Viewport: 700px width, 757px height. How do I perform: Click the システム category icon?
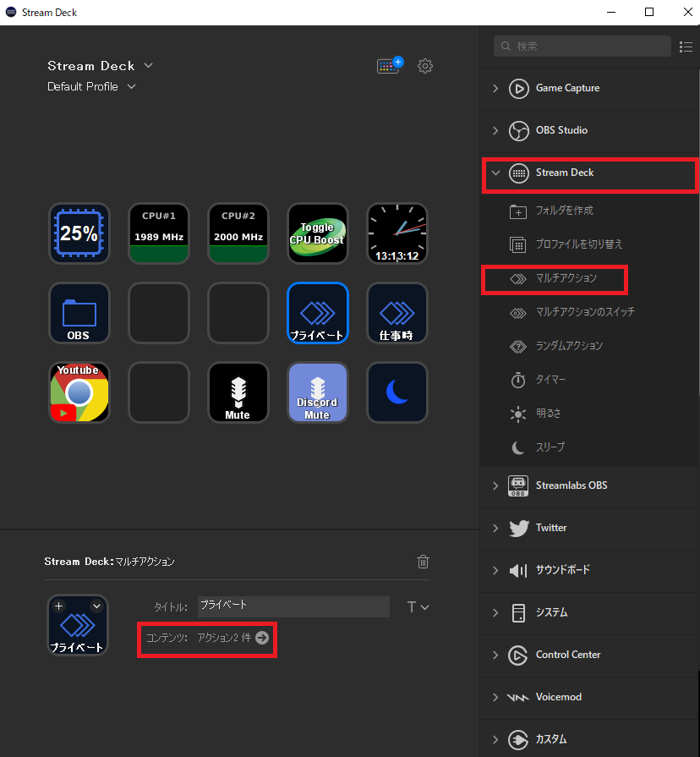click(x=518, y=613)
